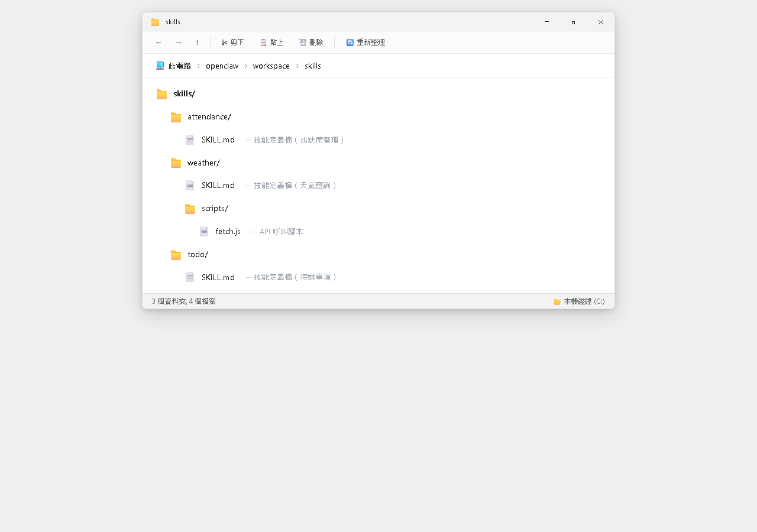Image resolution: width=757 pixels, height=532 pixels.
Task: Click the 刪除 (Delete) toolbar button
Action: (x=311, y=43)
